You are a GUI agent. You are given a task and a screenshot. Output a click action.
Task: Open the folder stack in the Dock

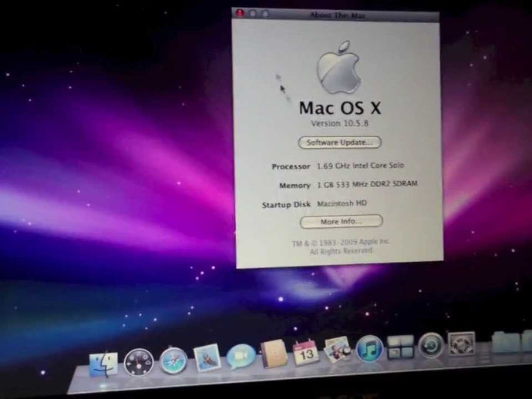pyautogui.click(x=506, y=342)
